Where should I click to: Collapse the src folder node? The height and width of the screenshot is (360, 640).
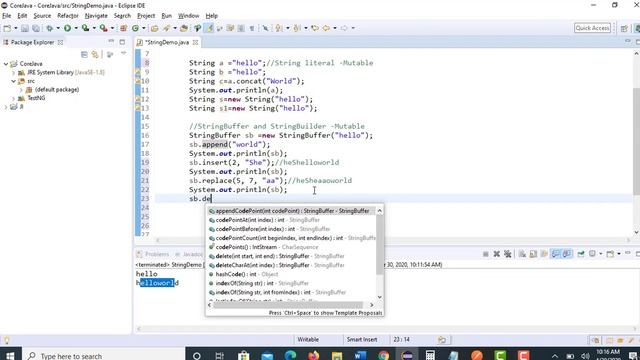click(13, 81)
